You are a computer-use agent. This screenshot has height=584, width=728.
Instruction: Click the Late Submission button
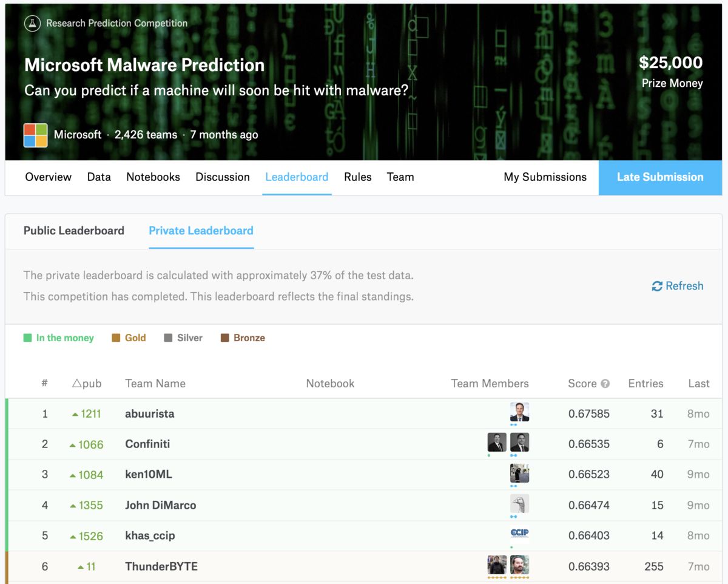[660, 177]
